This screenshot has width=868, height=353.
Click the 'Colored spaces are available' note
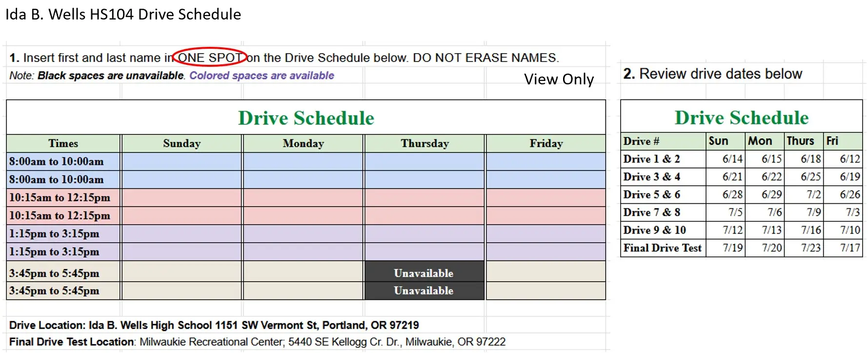262,76
